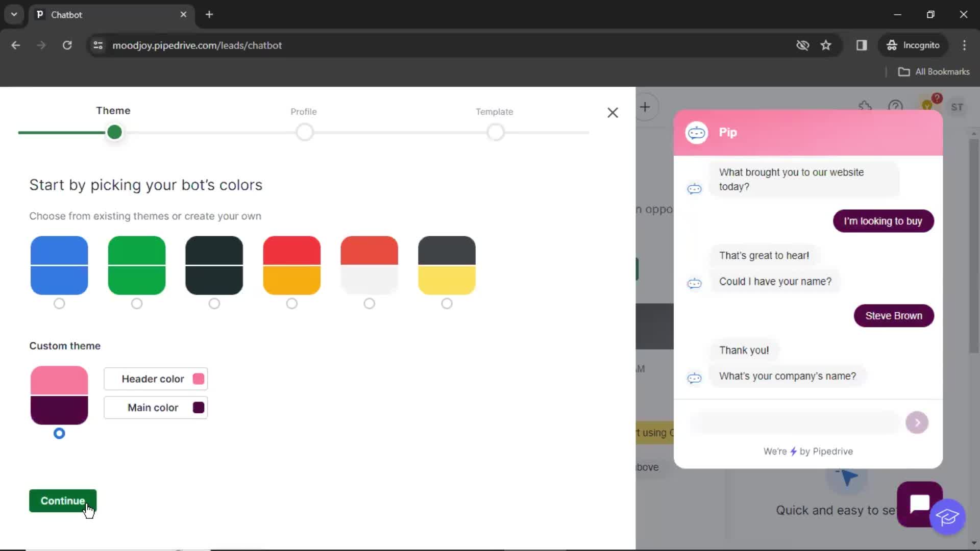
Task: Click the tracking protection eye icon
Action: click(x=802, y=45)
